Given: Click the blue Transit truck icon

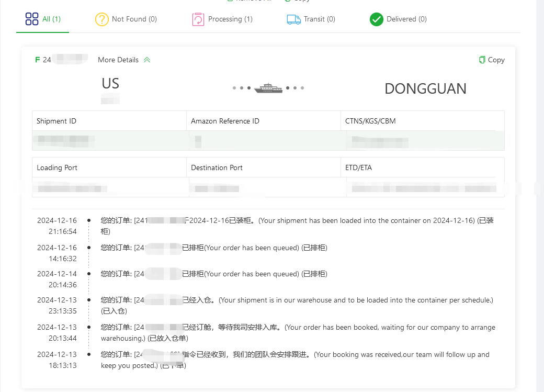Looking at the screenshot, I should pyautogui.click(x=293, y=19).
